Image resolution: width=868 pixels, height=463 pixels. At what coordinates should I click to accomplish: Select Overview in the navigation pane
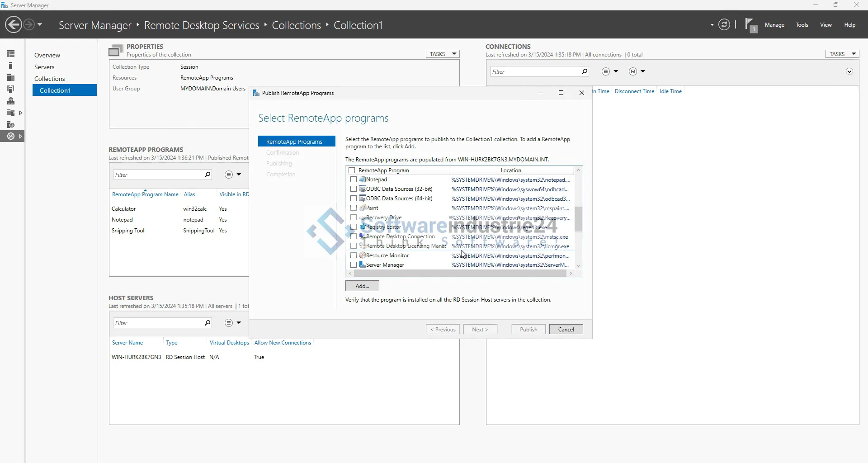[47, 55]
